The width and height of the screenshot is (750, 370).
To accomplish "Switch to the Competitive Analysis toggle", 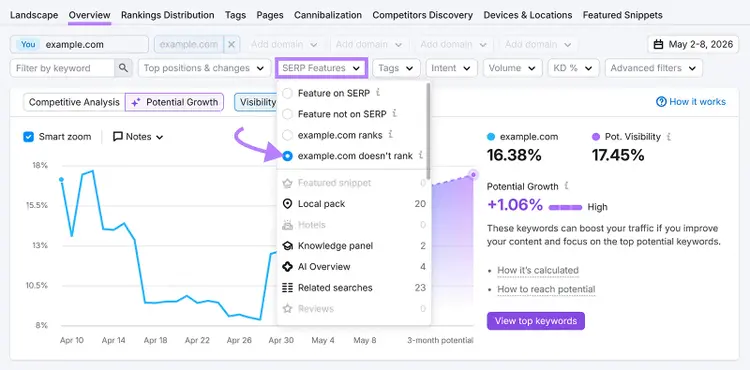I will pyautogui.click(x=74, y=102).
